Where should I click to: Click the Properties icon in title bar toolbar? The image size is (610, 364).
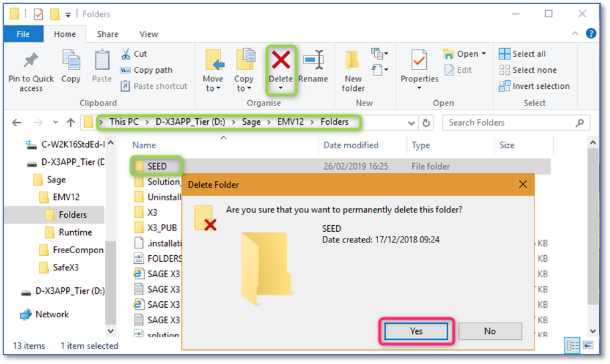point(38,15)
